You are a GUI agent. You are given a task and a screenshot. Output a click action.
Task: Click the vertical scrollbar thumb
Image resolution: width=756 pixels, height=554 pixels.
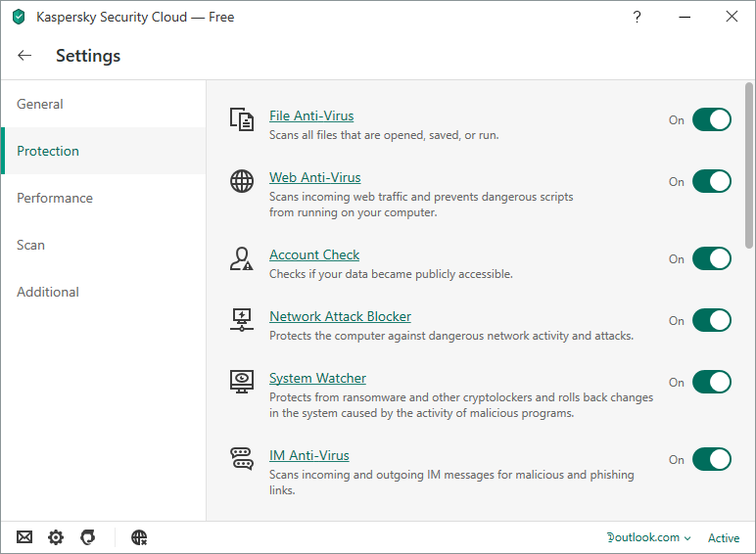tap(749, 165)
